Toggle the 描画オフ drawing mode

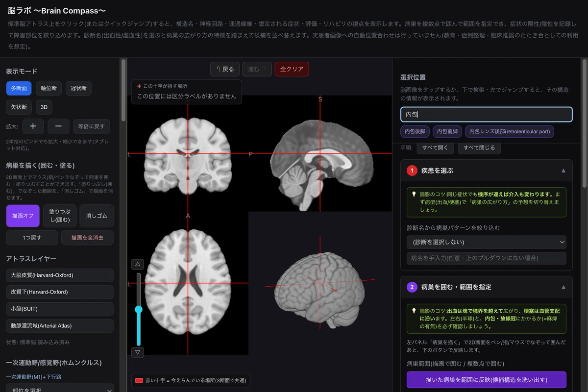coord(23,216)
